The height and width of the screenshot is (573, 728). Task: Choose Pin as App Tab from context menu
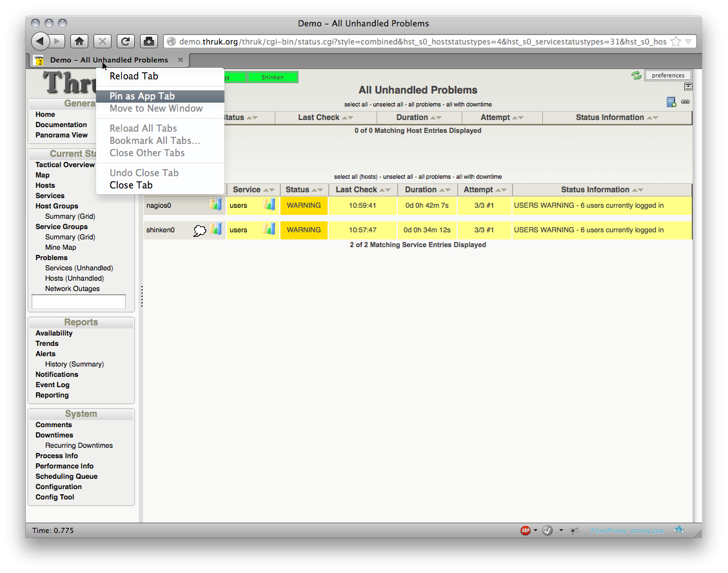point(142,96)
